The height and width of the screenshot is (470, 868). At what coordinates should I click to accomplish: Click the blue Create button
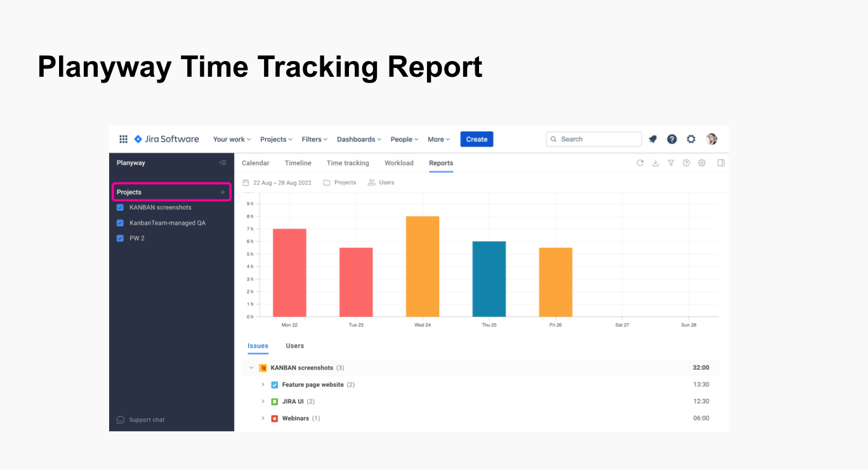tap(477, 139)
